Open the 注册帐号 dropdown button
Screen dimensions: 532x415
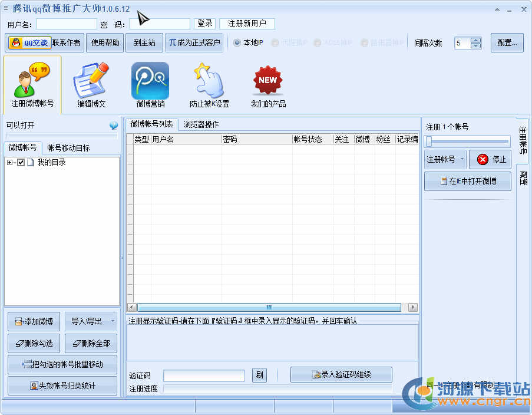pos(445,159)
